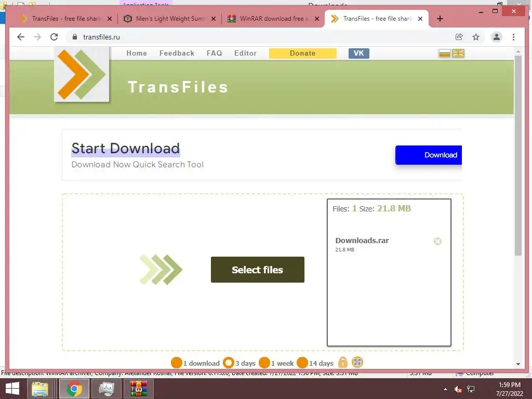Open the Chrome three-dot menu
The width and height of the screenshot is (532, 399).
[513, 37]
